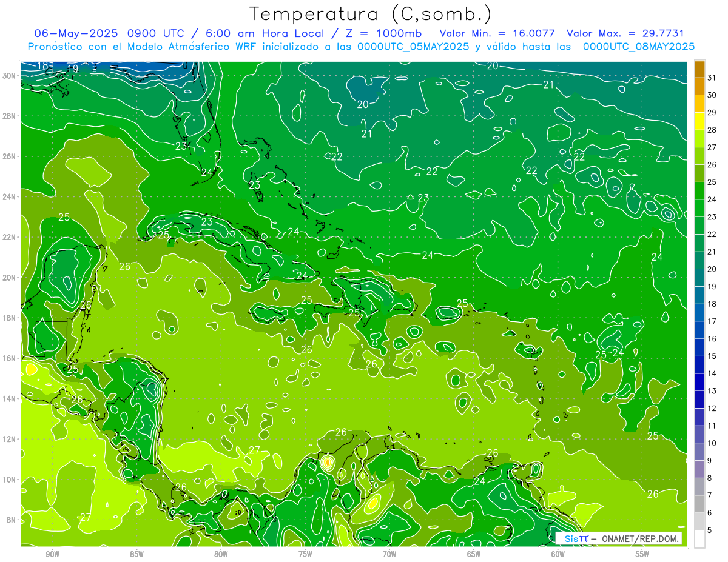Click the 12N latitude axis label

tap(10, 439)
